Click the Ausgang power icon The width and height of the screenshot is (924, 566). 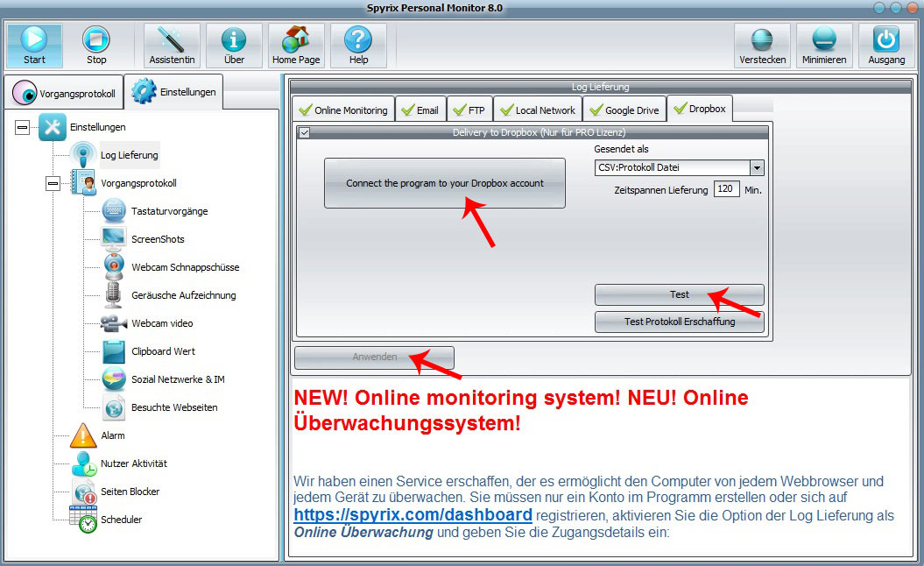[886, 39]
